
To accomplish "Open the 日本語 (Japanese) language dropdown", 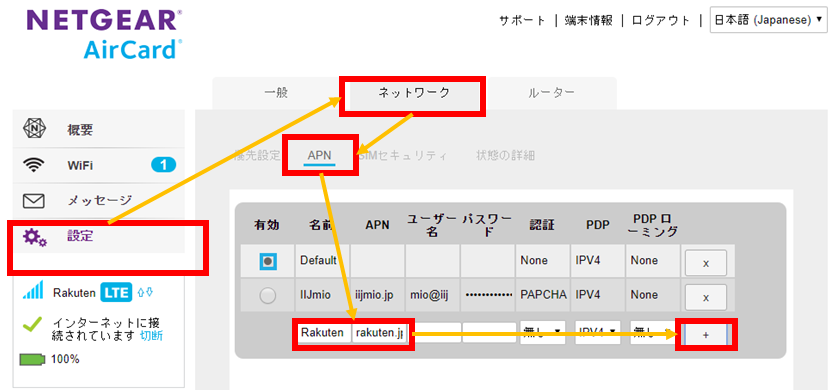I will 768,20.
